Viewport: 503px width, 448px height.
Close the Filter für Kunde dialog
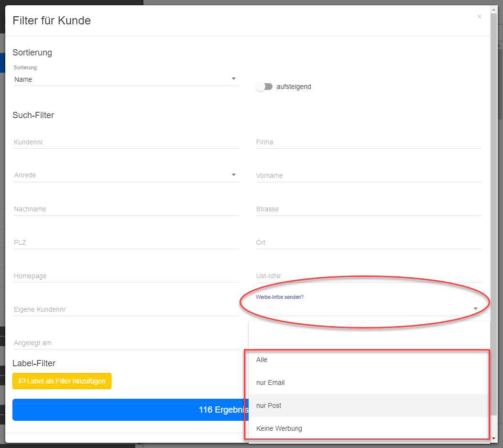[479, 16]
